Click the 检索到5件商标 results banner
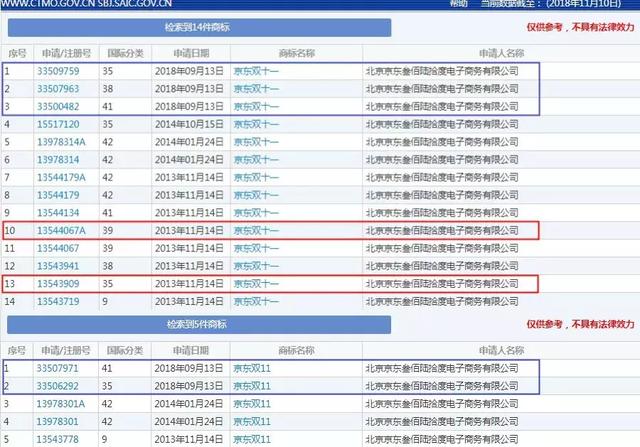Viewport: 640px width, 447px height. tap(199, 325)
